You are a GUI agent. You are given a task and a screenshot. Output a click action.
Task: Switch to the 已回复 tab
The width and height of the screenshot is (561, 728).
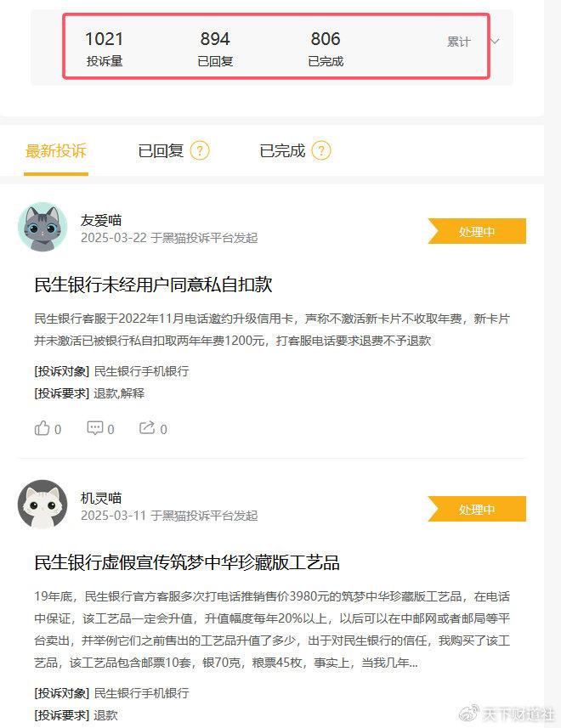click(x=161, y=151)
